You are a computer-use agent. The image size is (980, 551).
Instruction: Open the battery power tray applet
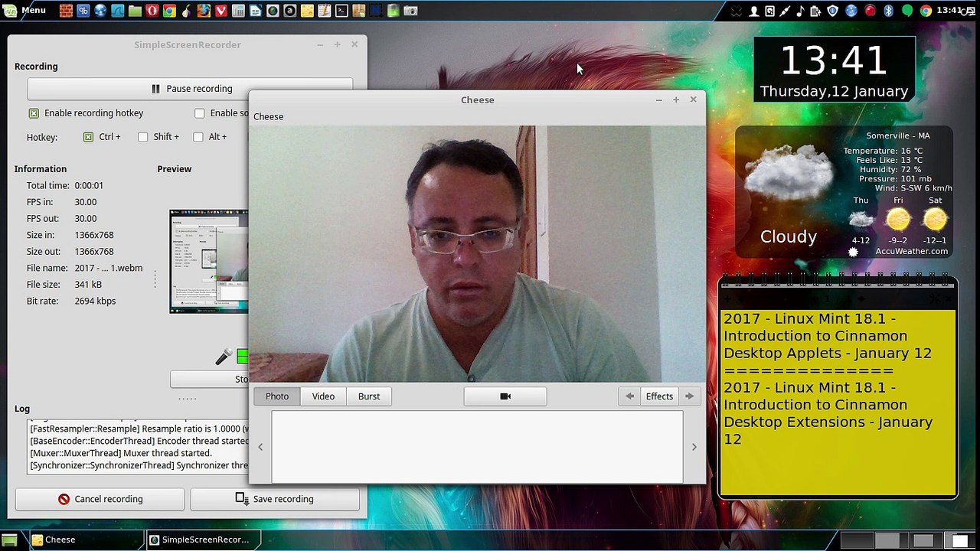pyautogui.click(x=815, y=11)
